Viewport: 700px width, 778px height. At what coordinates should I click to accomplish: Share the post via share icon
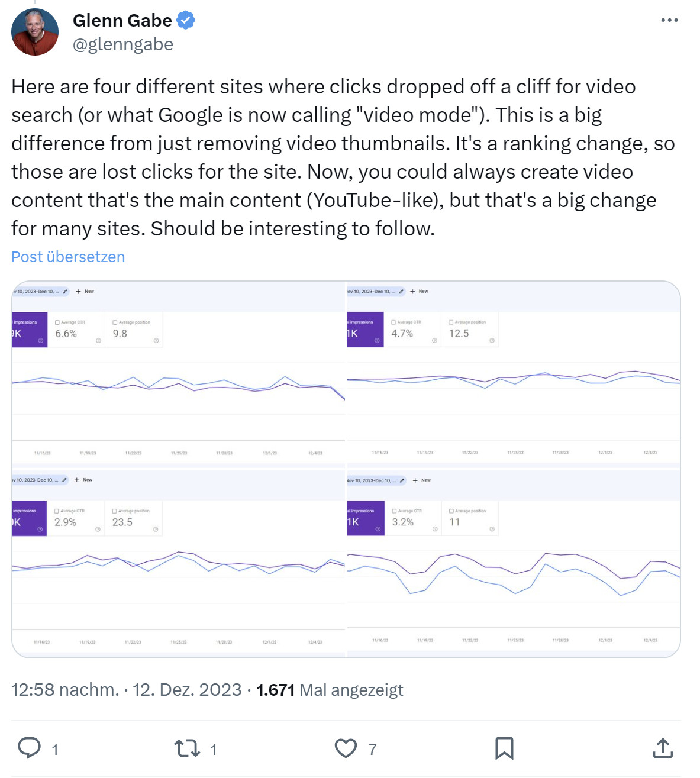pyautogui.click(x=663, y=748)
